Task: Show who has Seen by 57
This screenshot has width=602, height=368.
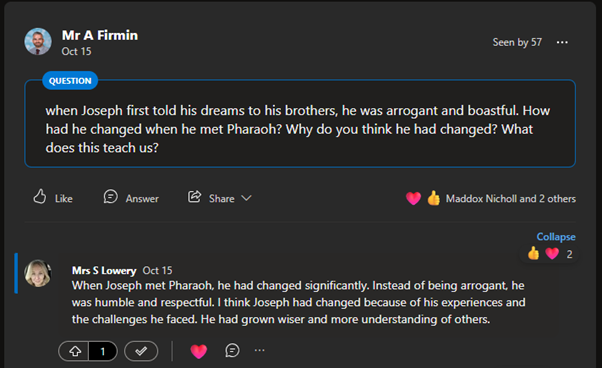Action: coord(517,42)
